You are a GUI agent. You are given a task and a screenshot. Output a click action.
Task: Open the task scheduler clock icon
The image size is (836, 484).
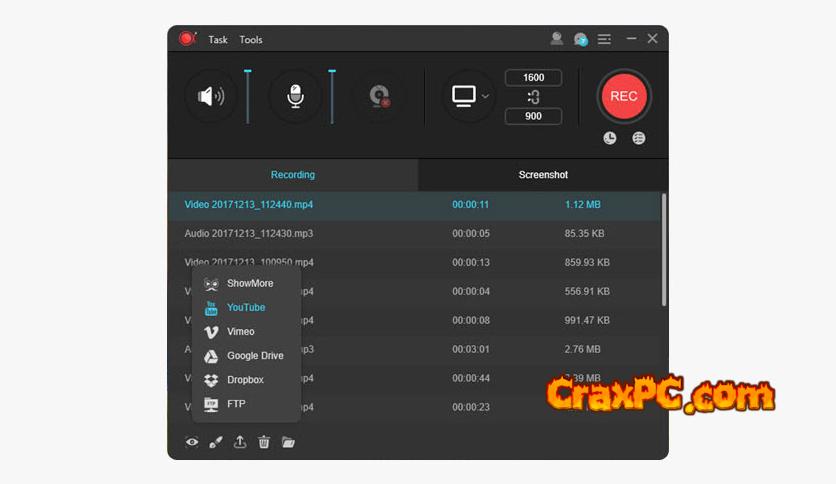pyautogui.click(x=609, y=139)
